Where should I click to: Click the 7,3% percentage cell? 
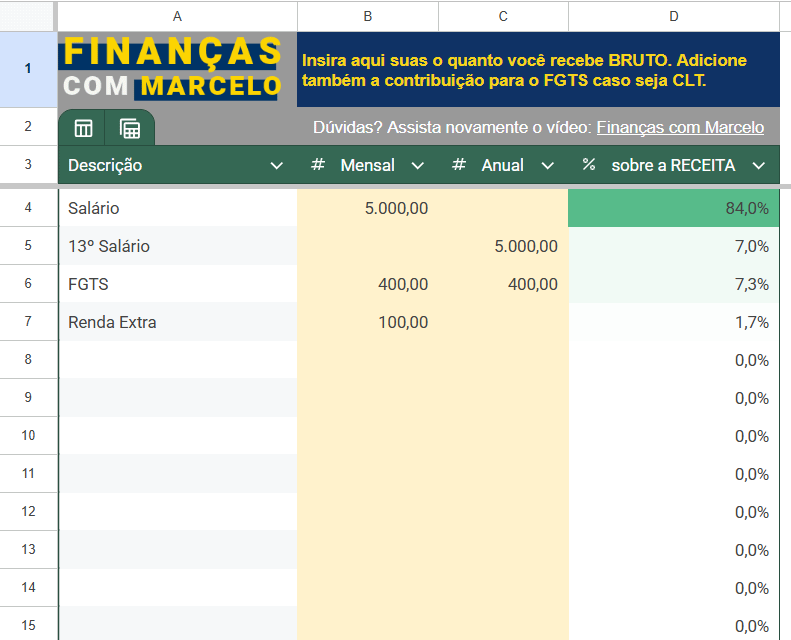(x=674, y=284)
